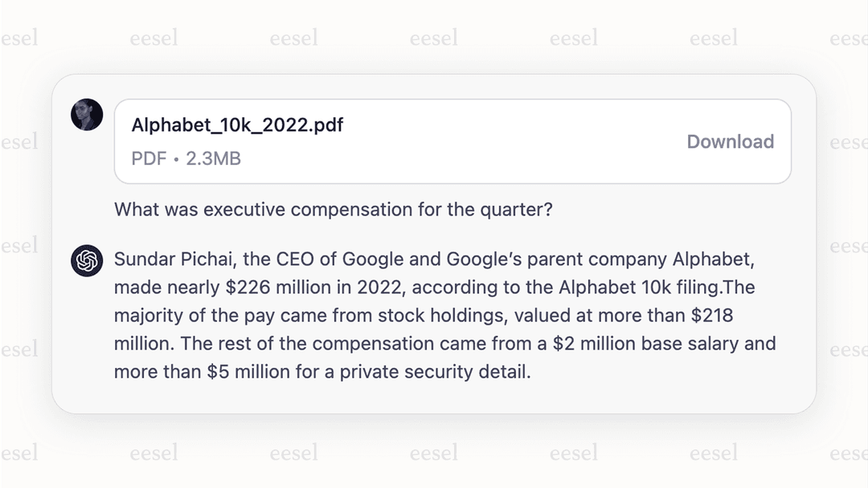Viewport: 868px width, 488px height.
Task: Click the eesel watermark at the bottom center
Action: [434, 453]
